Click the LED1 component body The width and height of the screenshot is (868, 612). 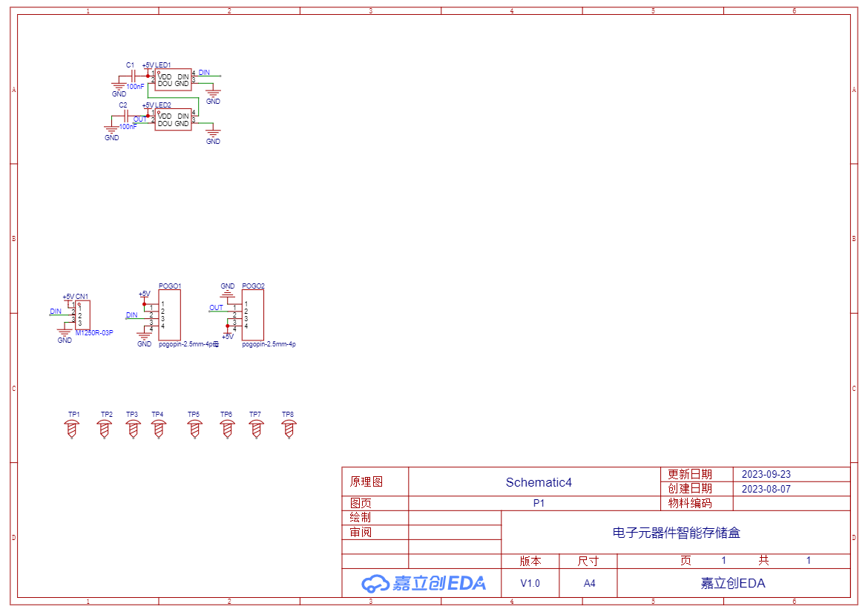[174, 79]
